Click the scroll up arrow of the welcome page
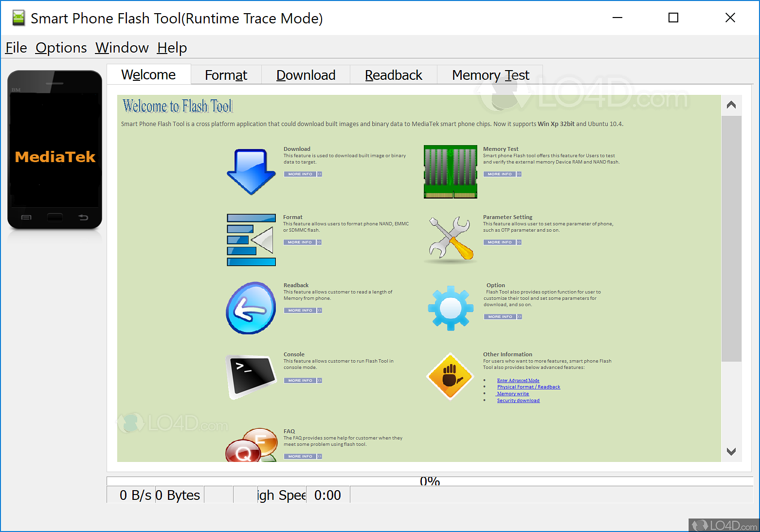 click(x=731, y=105)
